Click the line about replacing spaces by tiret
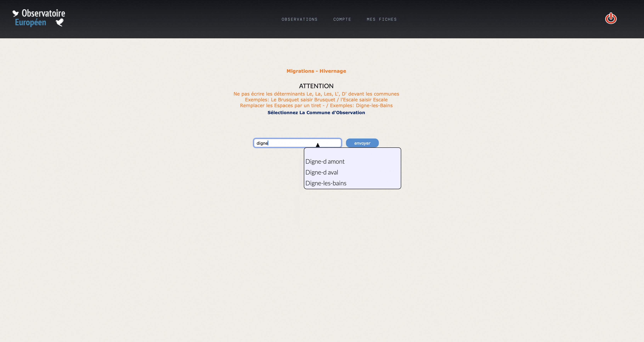Image resolution: width=644 pixels, height=342 pixels. 316,105
